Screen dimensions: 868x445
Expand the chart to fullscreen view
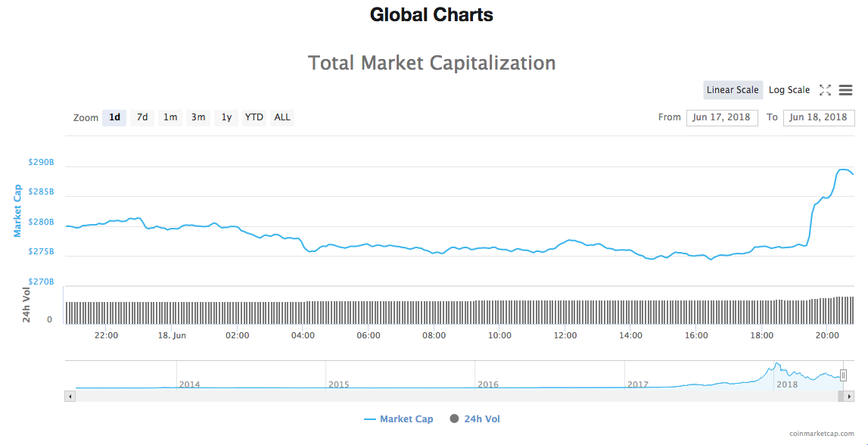point(825,89)
